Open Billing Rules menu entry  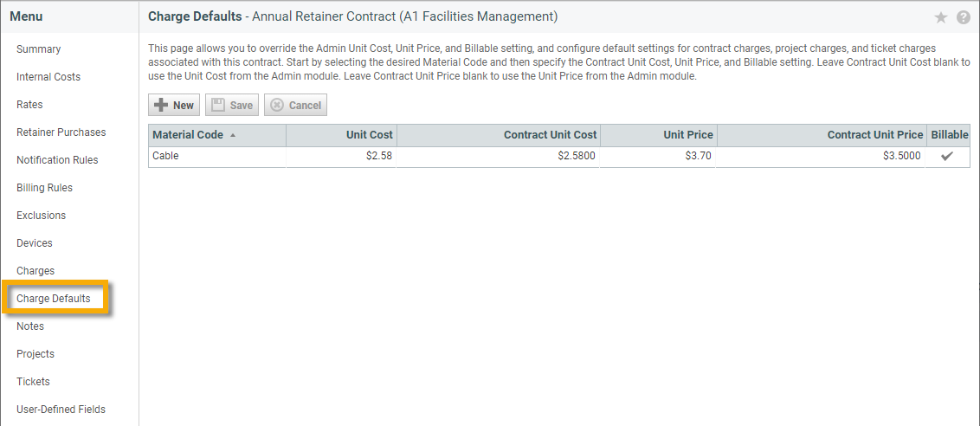pyautogui.click(x=44, y=188)
